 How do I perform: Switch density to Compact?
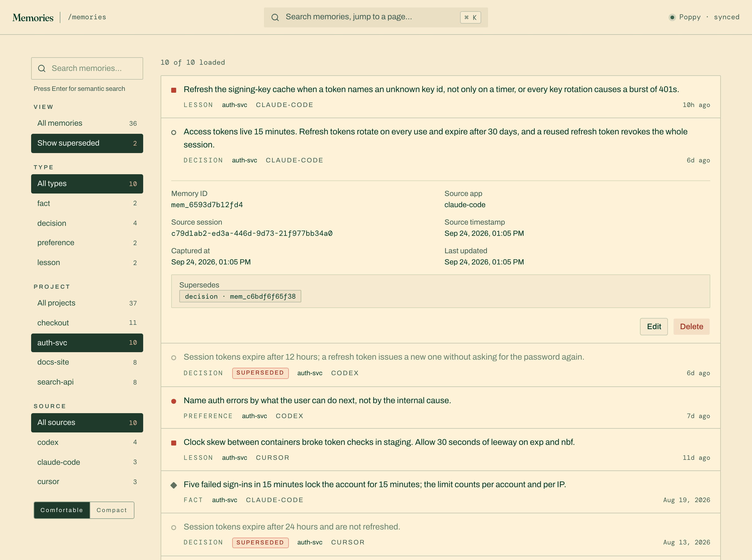click(112, 510)
